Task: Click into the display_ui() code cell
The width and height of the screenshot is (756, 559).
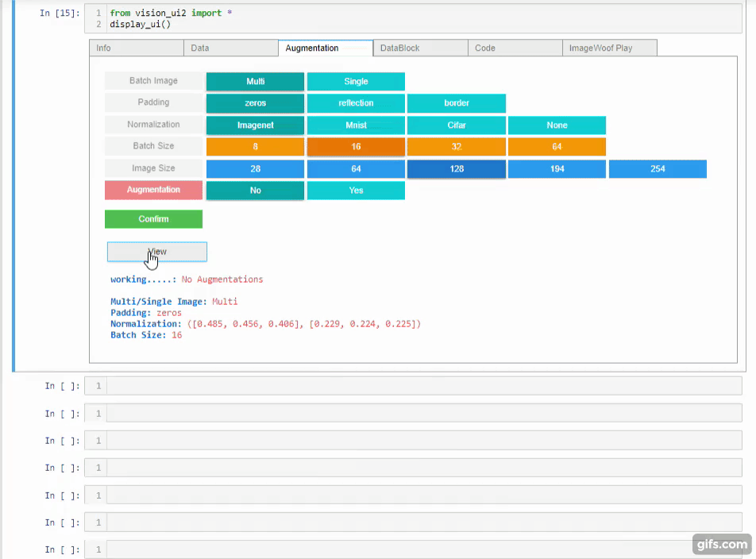Action: (x=413, y=19)
